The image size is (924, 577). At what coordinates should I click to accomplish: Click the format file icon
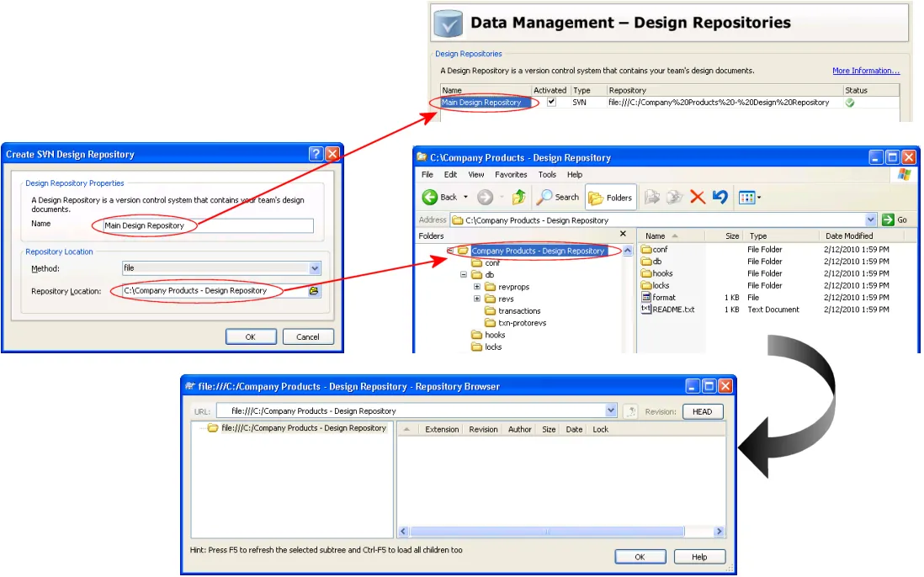tap(646, 298)
